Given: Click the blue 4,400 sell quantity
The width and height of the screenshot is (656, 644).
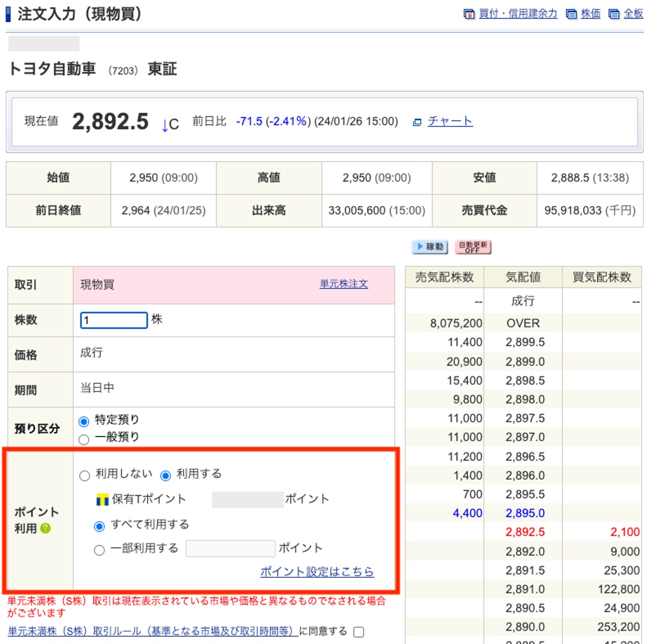Looking at the screenshot, I should pyautogui.click(x=467, y=513).
